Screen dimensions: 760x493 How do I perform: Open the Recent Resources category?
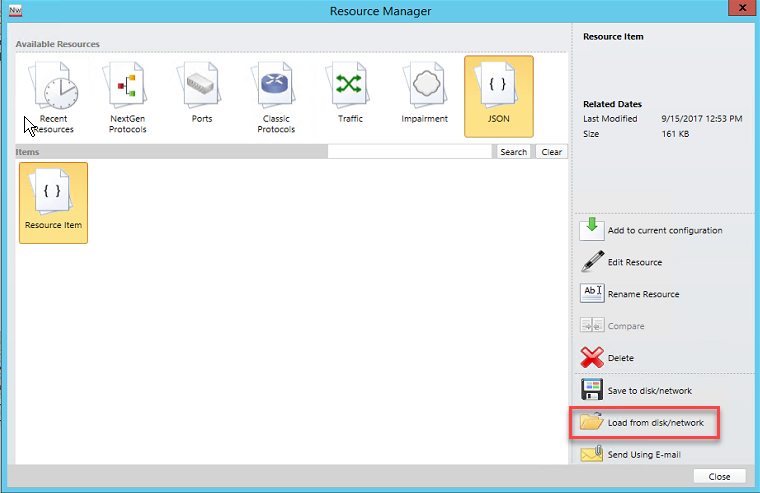51,96
